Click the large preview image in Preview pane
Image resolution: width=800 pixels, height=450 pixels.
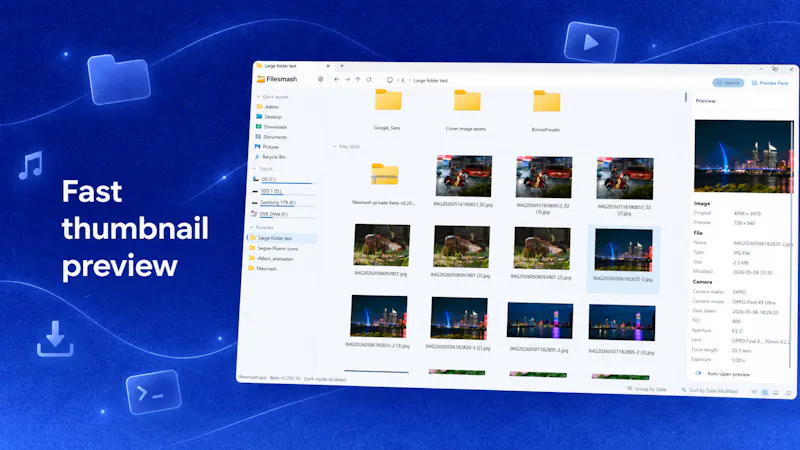coord(744,157)
